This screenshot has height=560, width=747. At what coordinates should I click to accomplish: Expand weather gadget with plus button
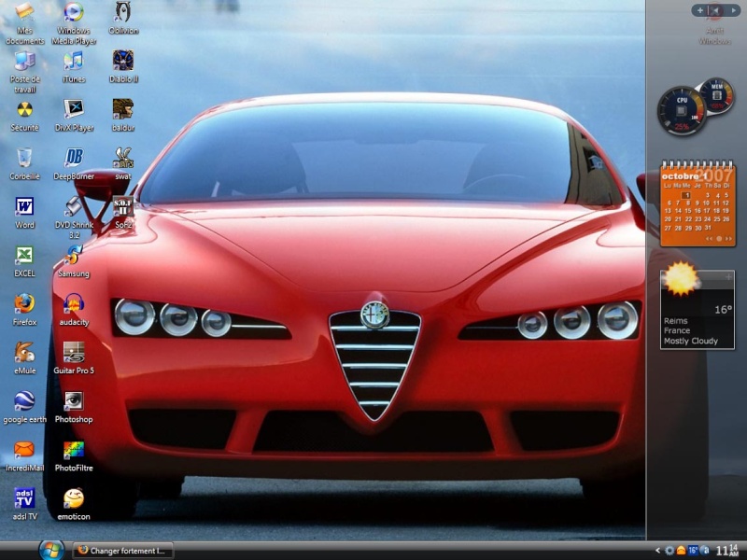728,276
